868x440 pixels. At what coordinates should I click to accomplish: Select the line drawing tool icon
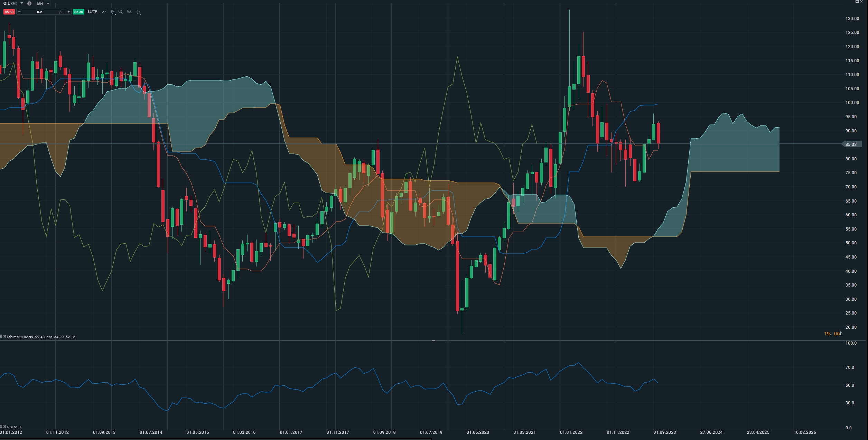[104, 12]
